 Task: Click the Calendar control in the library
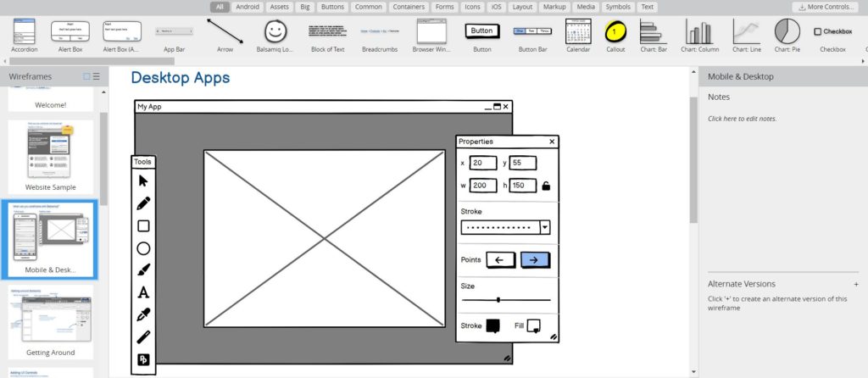[578, 36]
